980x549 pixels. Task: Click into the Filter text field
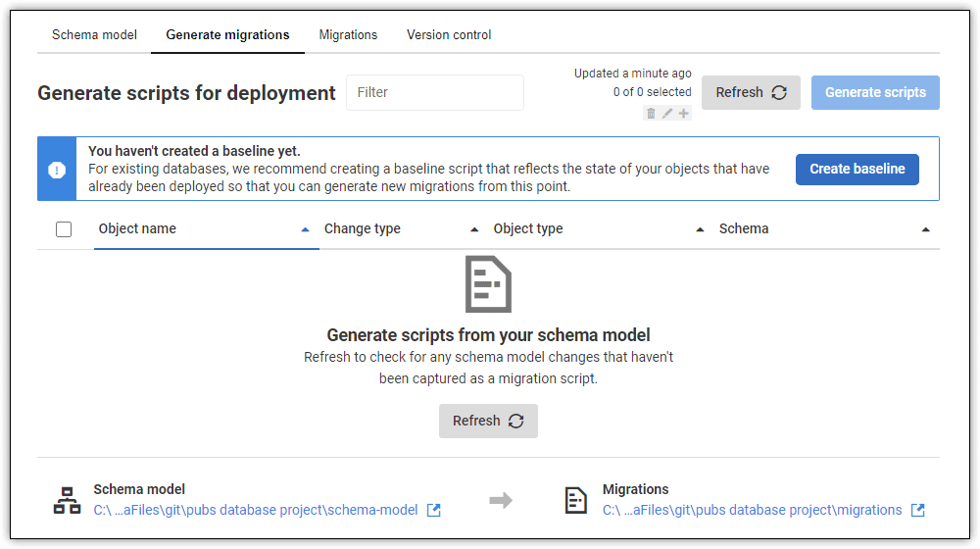(435, 92)
